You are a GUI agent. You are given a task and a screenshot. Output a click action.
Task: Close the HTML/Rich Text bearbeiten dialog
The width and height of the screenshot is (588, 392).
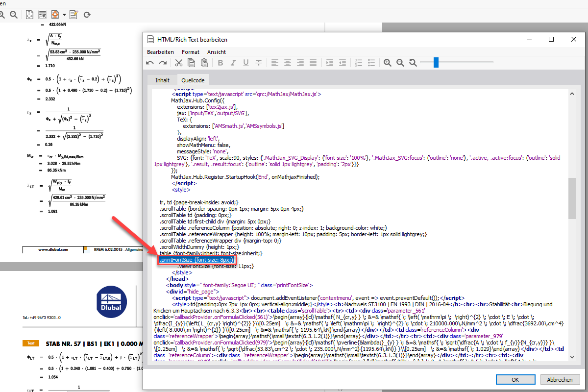pyautogui.click(x=574, y=39)
